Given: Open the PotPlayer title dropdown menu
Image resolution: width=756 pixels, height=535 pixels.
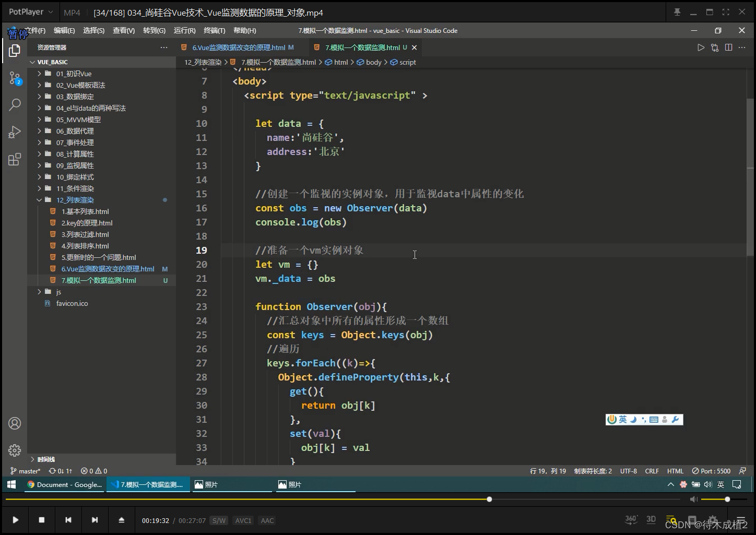Looking at the screenshot, I should [31, 12].
